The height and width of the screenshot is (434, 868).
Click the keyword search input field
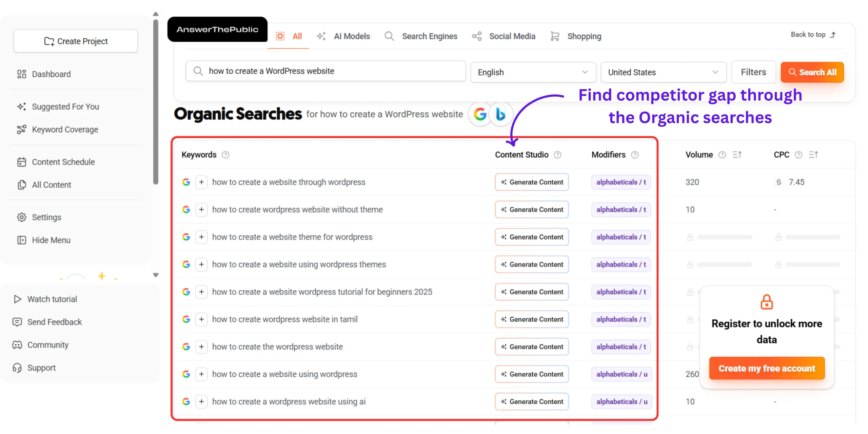click(325, 71)
